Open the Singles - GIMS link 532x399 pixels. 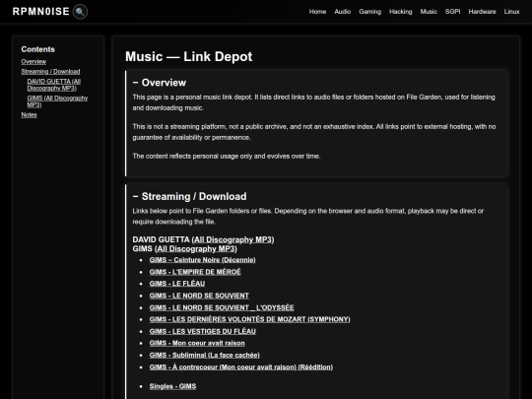tap(172, 386)
